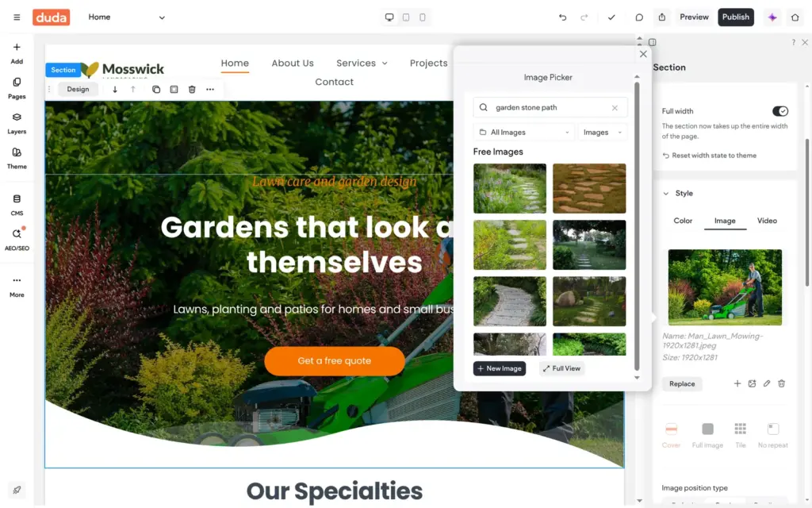Click the Contact nav item
Viewport: 812px width, 508px height.
pyautogui.click(x=334, y=82)
